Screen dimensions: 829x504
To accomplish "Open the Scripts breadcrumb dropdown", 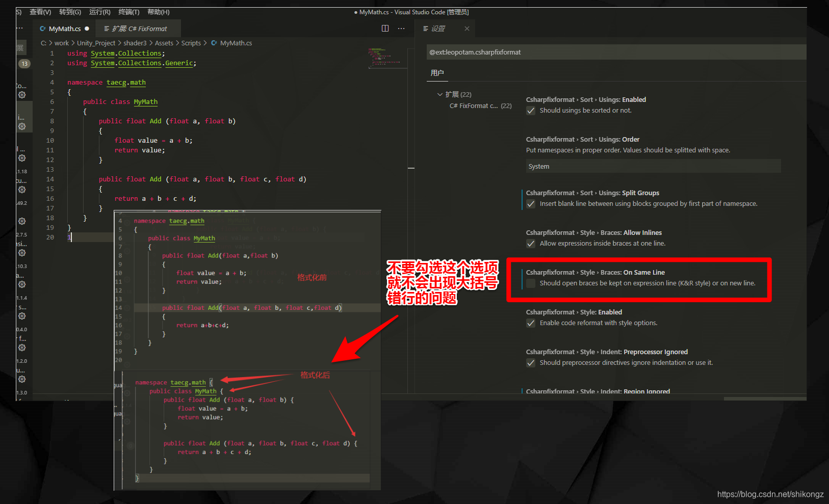I will pos(191,43).
